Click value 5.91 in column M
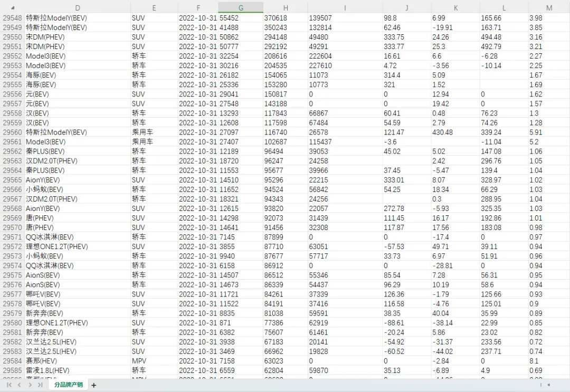 (x=536, y=132)
